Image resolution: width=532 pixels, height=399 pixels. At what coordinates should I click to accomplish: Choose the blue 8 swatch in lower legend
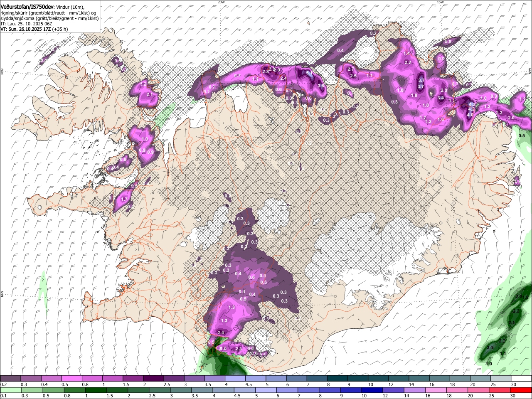330,390
